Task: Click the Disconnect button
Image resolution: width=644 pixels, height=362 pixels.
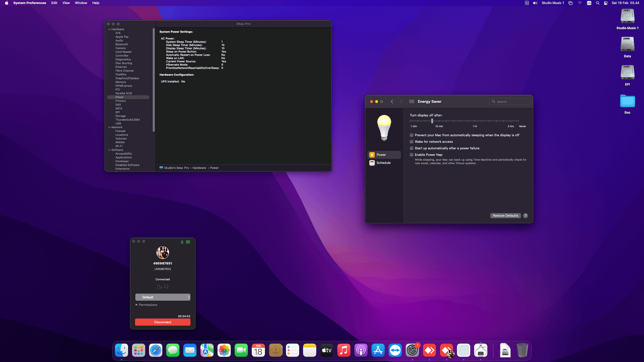Action: (x=163, y=322)
